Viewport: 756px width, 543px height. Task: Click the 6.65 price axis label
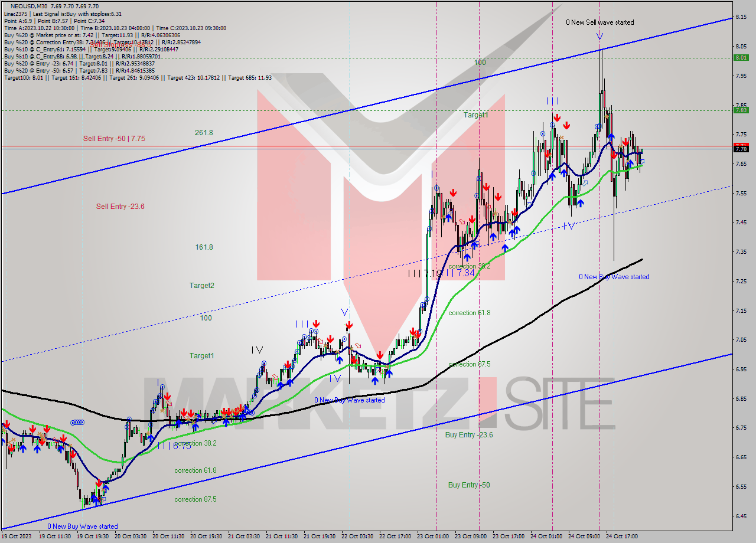(741, 457)
